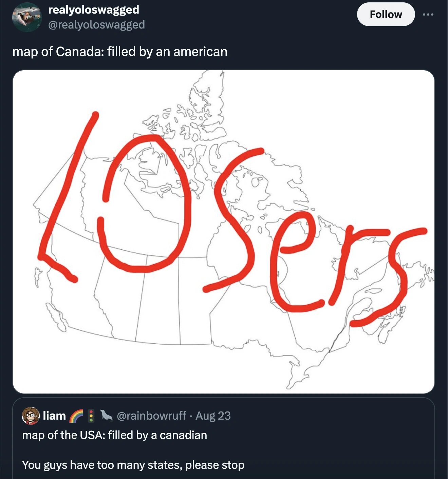This screenshot has height=479, width=448.
Task: Open the Aug 23 timestamp link
Action: tap(213, 416)
